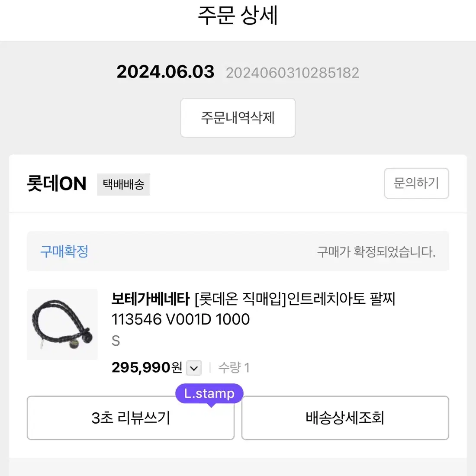The image size is (476, 476).
Task: Click the 주문 상세 page title
Action: click(x=238, y=15)
